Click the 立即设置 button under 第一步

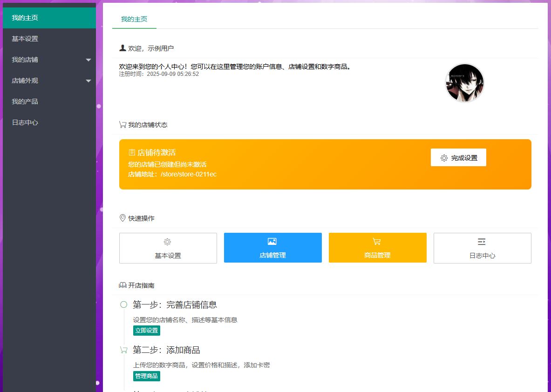146,330
